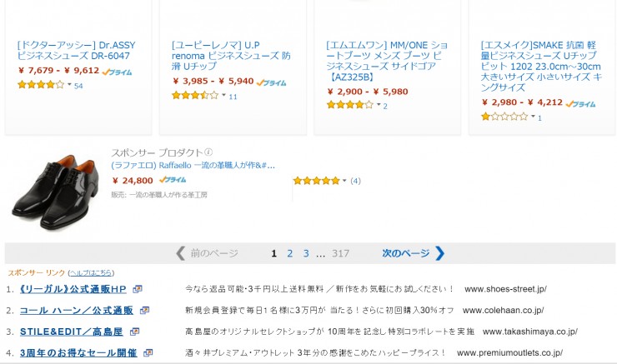Click www.takashimaya.co.jp URL text
The image size is (617, 364).
529,332
